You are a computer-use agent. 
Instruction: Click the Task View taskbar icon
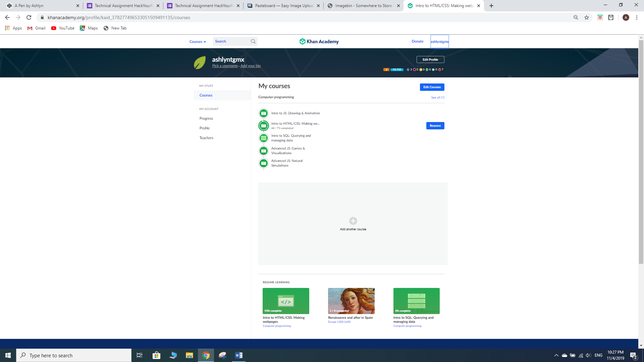pyautogui.click(x=140, y=355)
